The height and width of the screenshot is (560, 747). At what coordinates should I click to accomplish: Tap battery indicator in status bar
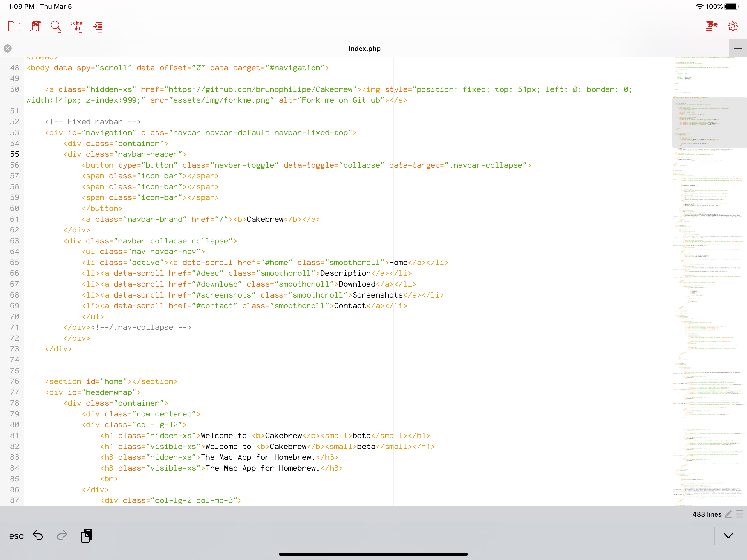coord(732,6)
